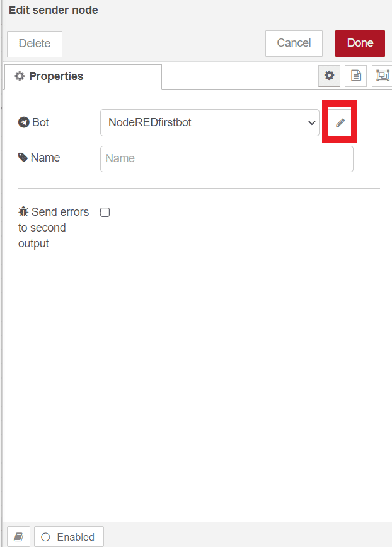This screenshot has height=547, width=392.
Task: Click inside the Name input field
Action: (227, 158)
